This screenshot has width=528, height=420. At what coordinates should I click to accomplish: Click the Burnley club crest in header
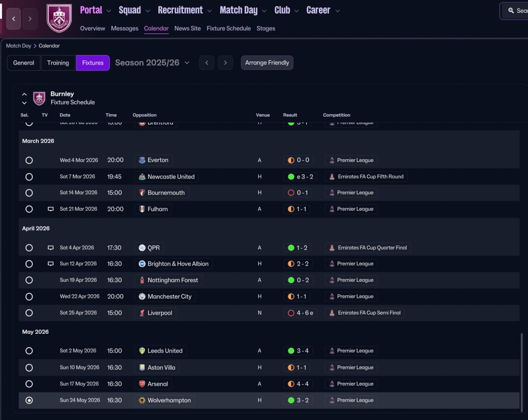click(x=59, y=18)
